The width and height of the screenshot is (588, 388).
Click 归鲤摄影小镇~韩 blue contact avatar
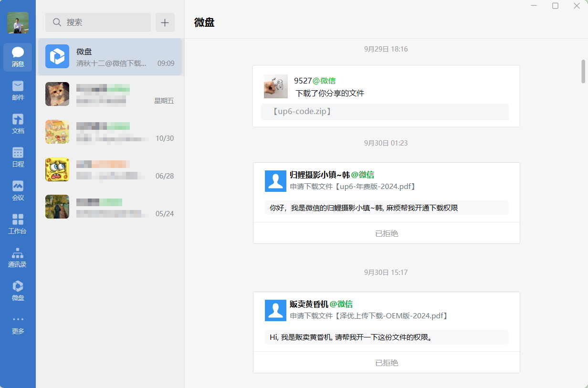pyautogui.click(x=275, y=181)
